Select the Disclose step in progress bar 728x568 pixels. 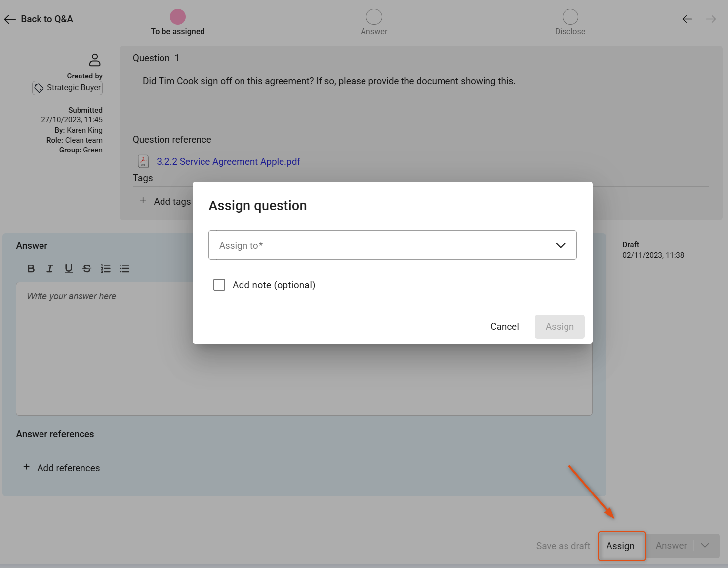(570, 17)
